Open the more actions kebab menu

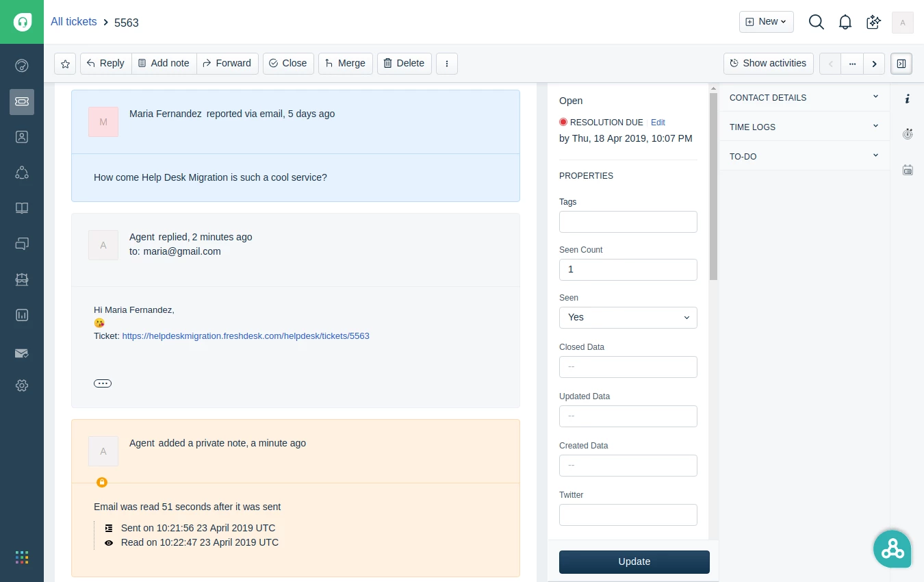coord(447,64)
